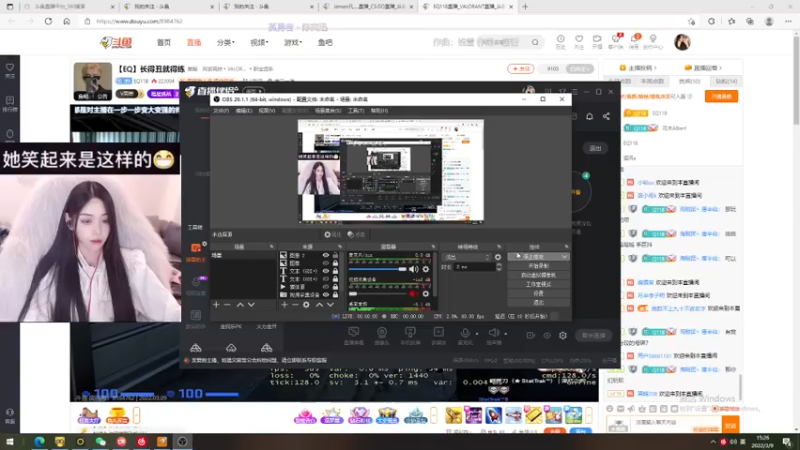Image resolution: width=800 pixels, height=450 pixels.
Task: Click the orange follow button beside streamer title
Action: tap(520, 68)
